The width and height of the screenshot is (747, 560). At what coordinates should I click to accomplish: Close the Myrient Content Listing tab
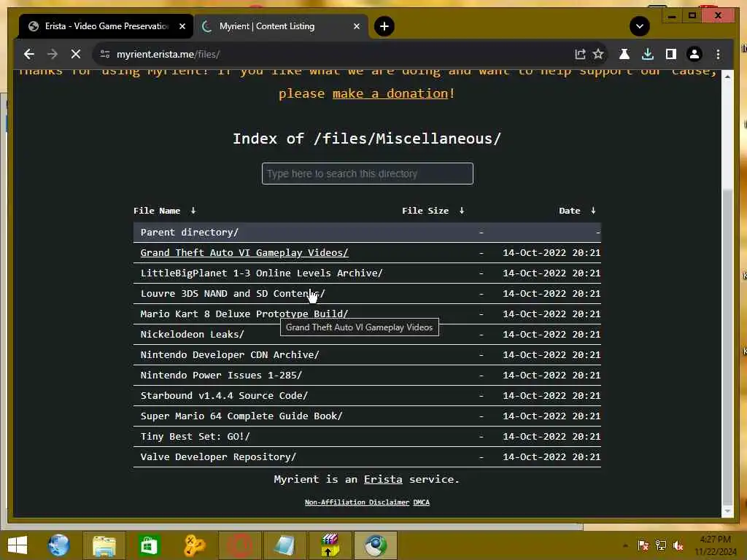click(356, 26)
